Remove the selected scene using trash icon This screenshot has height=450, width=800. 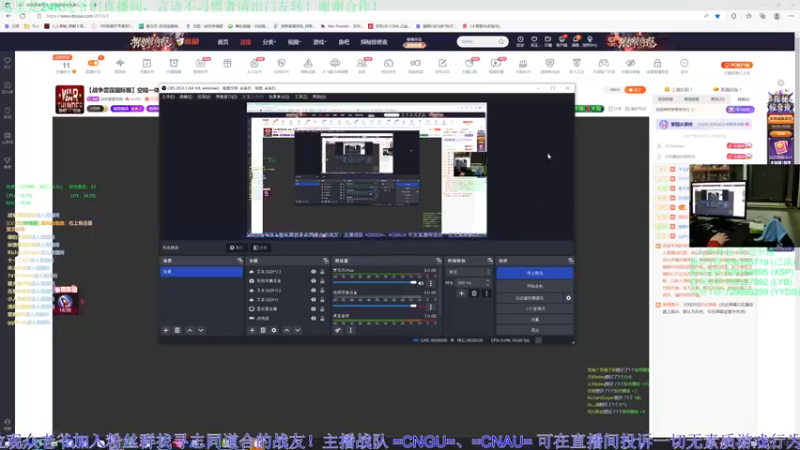[x=177, y=330]
